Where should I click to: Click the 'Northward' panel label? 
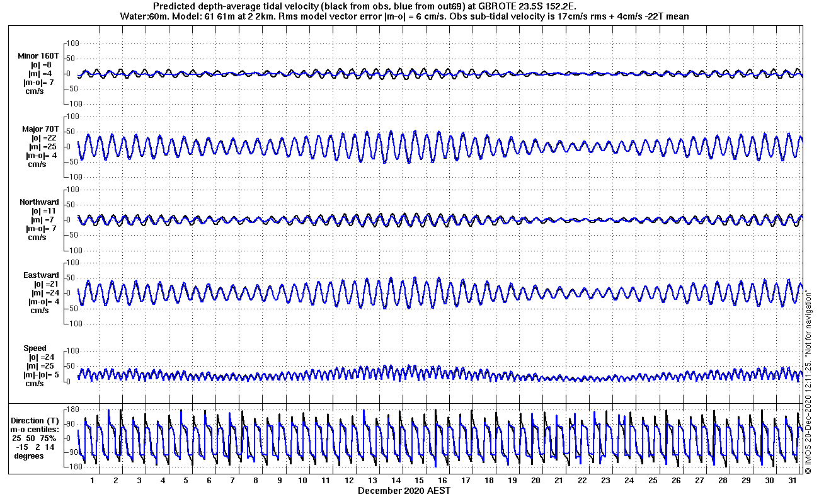pyautogui.click(x=39, y=202)
